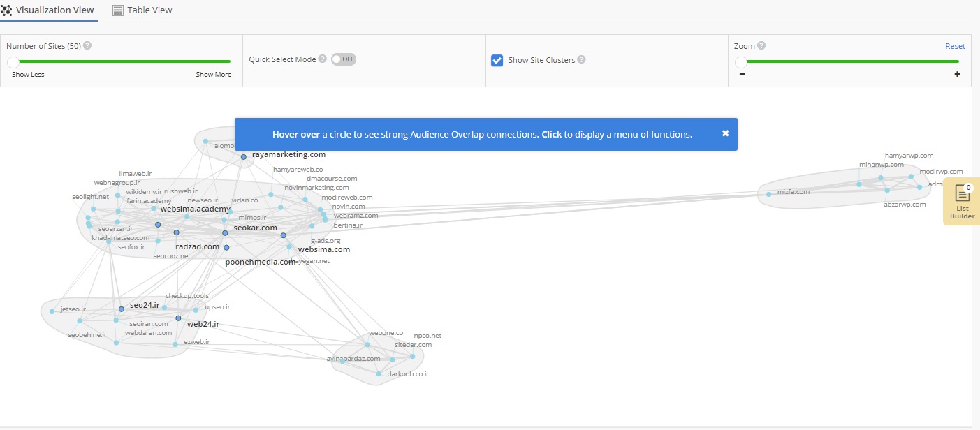Image resolution: width=980 pixels, height=430 pixels.
Task: Switch to the Visualization View tab
Action: (48, 10)
